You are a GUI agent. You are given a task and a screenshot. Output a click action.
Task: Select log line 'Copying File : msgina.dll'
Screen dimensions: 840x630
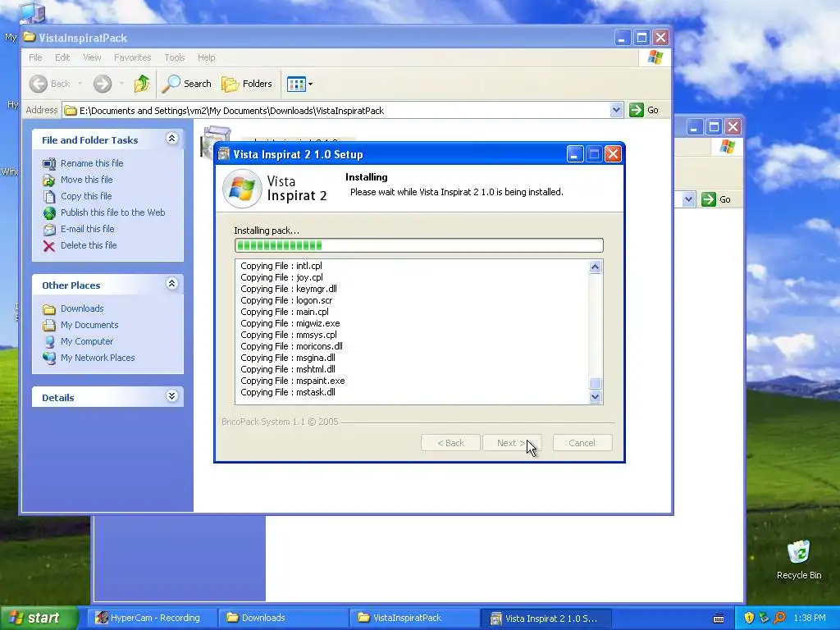click(288, 358)
